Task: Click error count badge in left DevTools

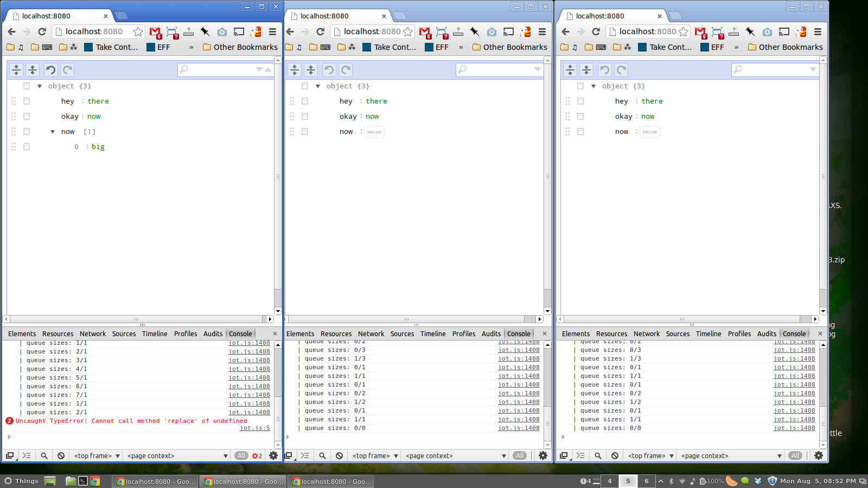Action: [257, 455]
